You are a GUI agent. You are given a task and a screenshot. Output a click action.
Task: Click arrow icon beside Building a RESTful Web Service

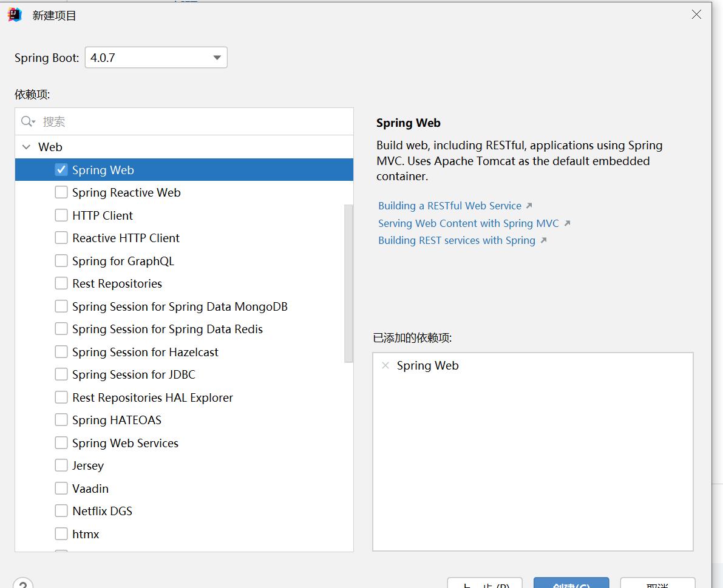pyautogui.click(x=529, y=206)
